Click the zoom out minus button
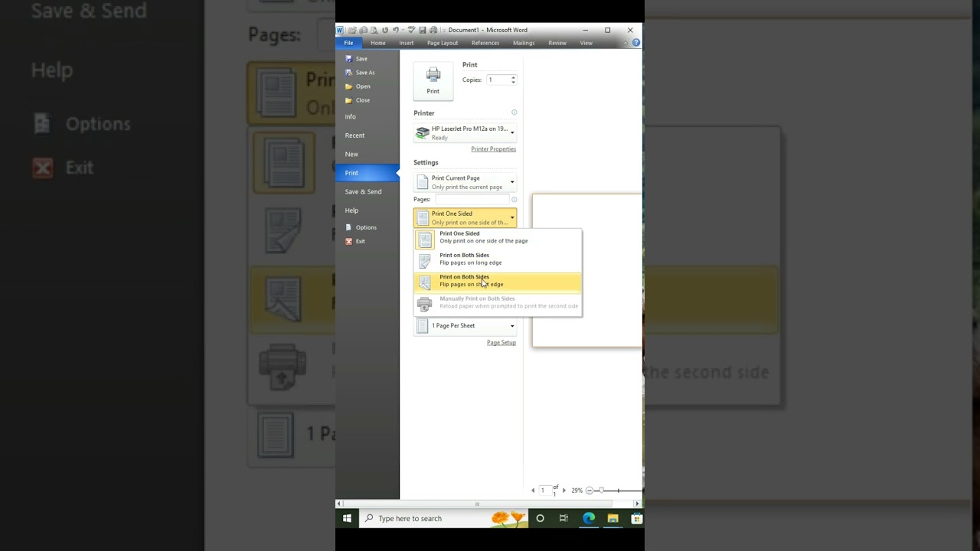This screenshot has width=980, height=551. pos(590,491)
